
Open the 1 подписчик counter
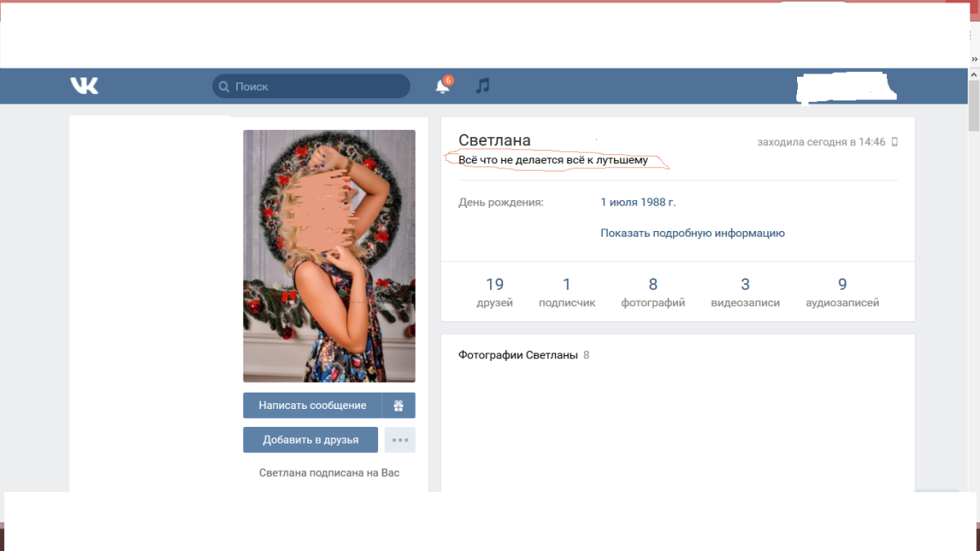[x=567, y=292]
